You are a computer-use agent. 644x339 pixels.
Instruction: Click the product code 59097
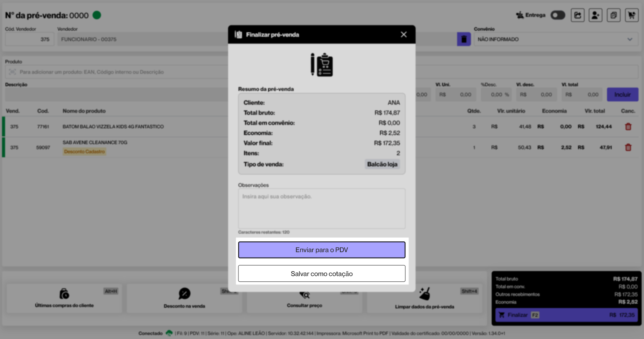(43, 147)
